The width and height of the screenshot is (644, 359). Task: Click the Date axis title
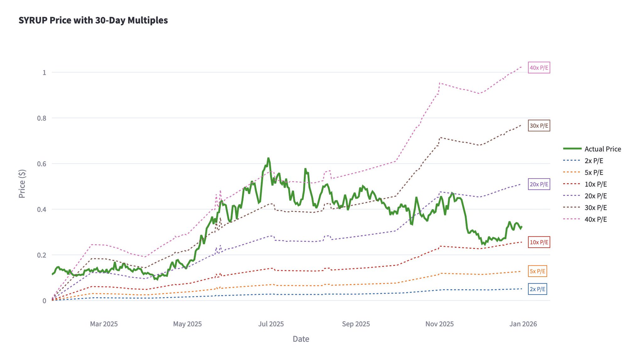(301, 339)
